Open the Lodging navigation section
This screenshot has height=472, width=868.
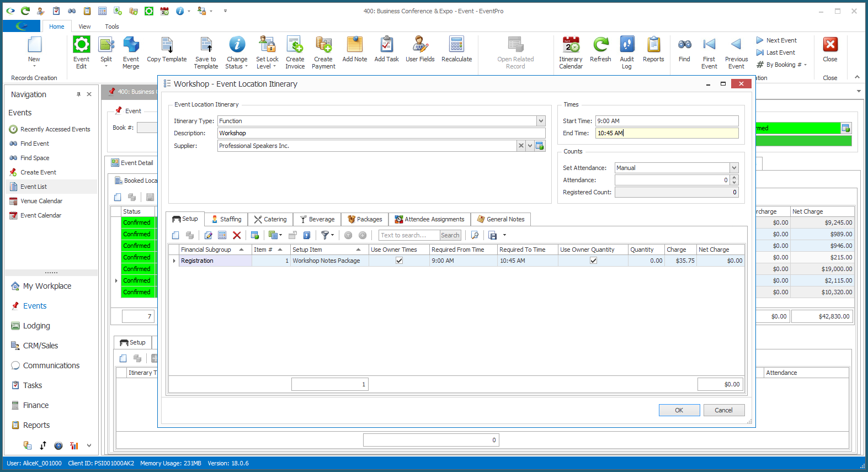(x=36, y=326)
